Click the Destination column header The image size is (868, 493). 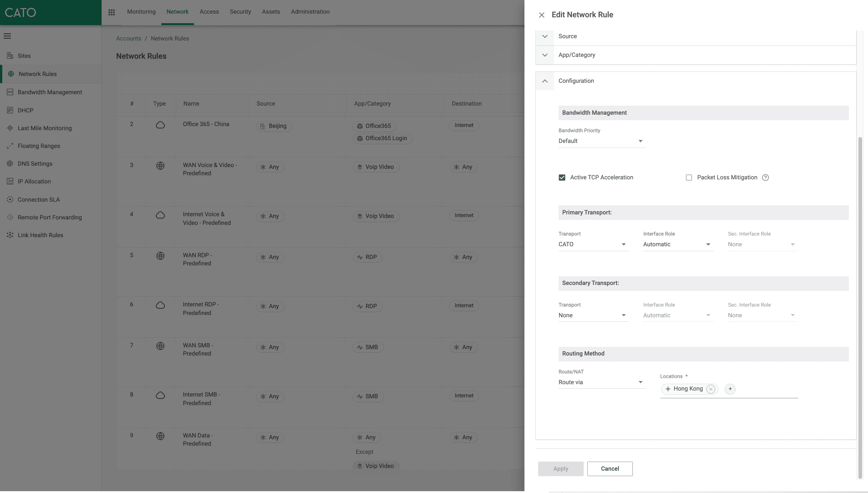pyautogui.click(x=467, y=104)
